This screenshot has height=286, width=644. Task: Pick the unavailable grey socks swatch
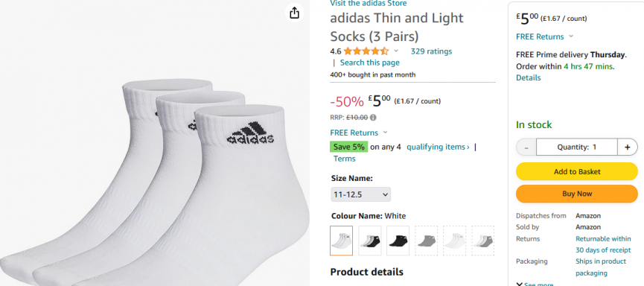click(x=427, y=241)
